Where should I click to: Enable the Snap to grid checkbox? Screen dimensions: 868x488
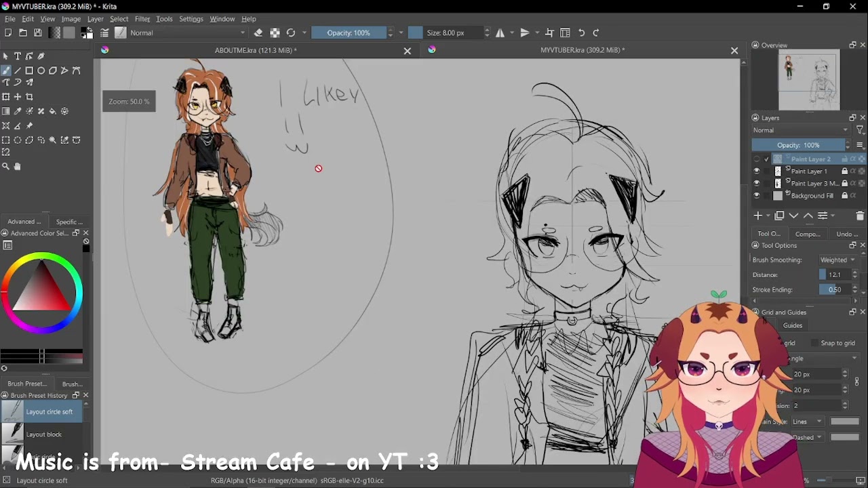pyautogui.click(x=814, y=344)
